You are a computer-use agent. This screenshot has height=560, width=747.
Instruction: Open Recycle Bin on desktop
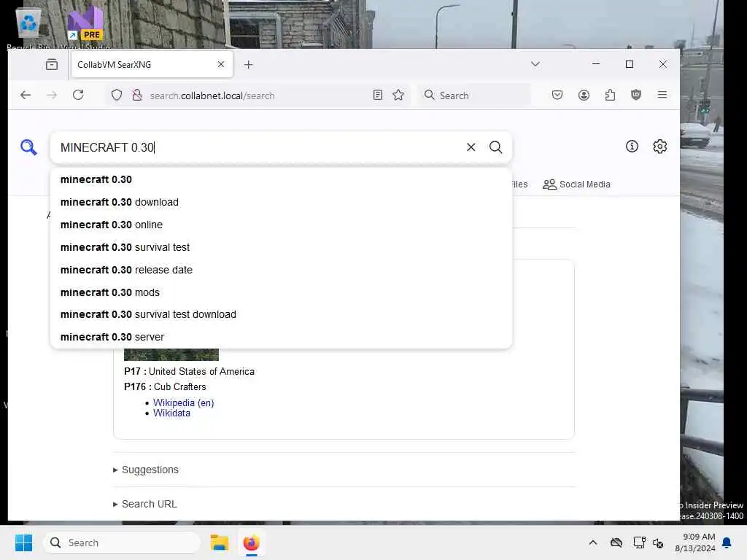[28, 28]
